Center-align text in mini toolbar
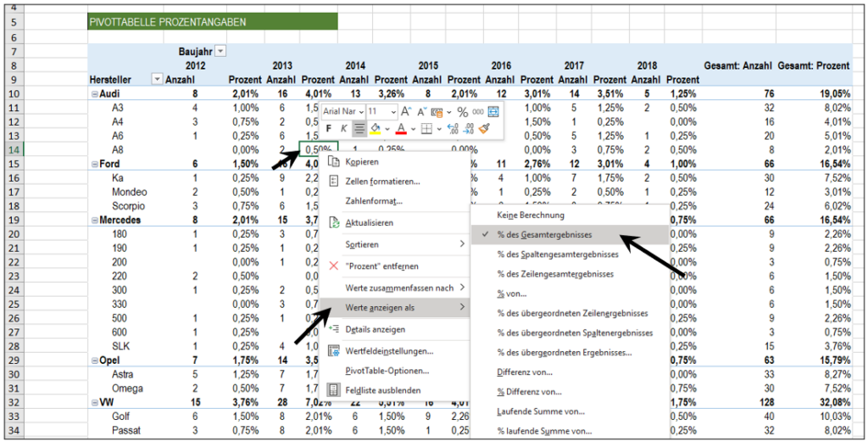Viewport: 868px width, 442px height. (x=359, y=129)
